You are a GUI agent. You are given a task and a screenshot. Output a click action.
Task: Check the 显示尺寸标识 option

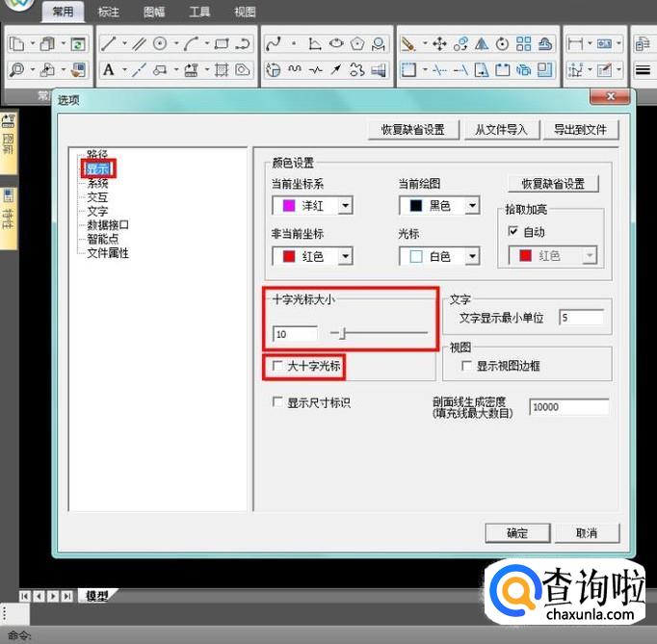click(x=277, y=402)
